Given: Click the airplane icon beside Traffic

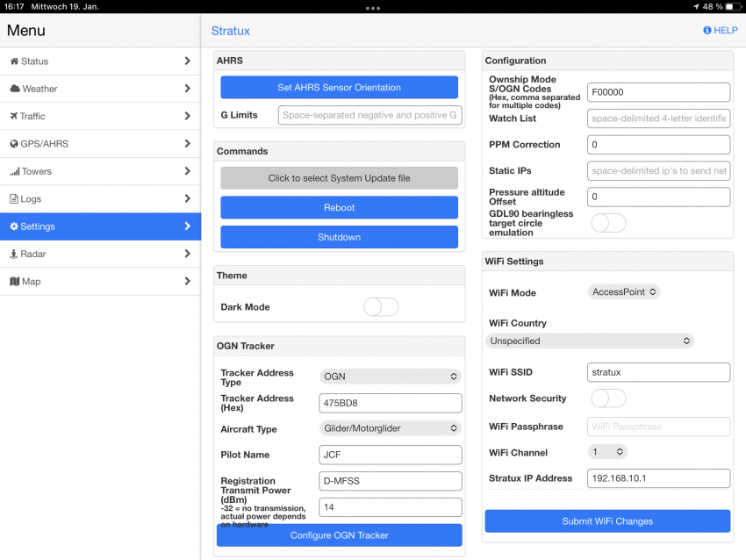Looking at the screenshot, I should (x=14, y=116).
